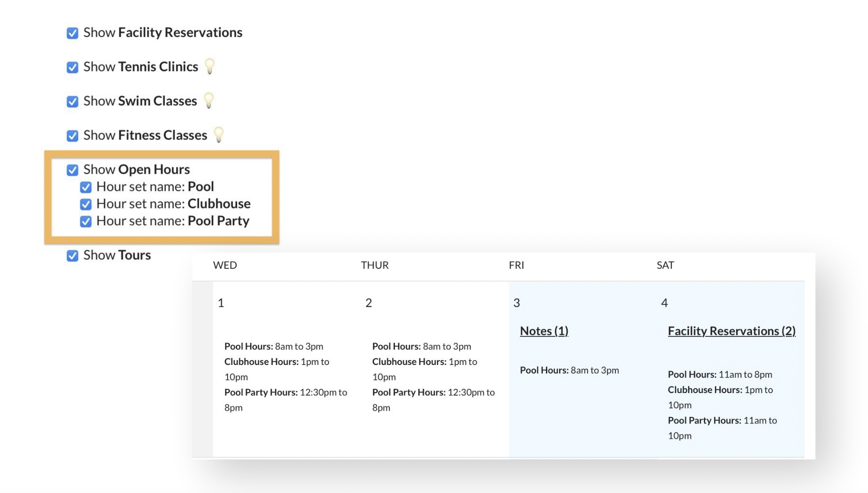The height and width of the screenshot is (493, 868).
Task: Select the SAT column header
Action: coord(665,265)
